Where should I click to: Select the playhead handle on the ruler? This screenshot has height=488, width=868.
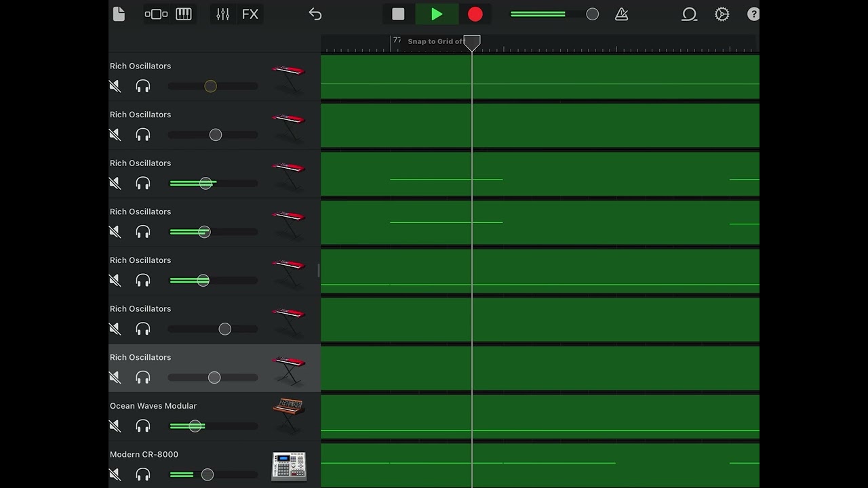472,43
